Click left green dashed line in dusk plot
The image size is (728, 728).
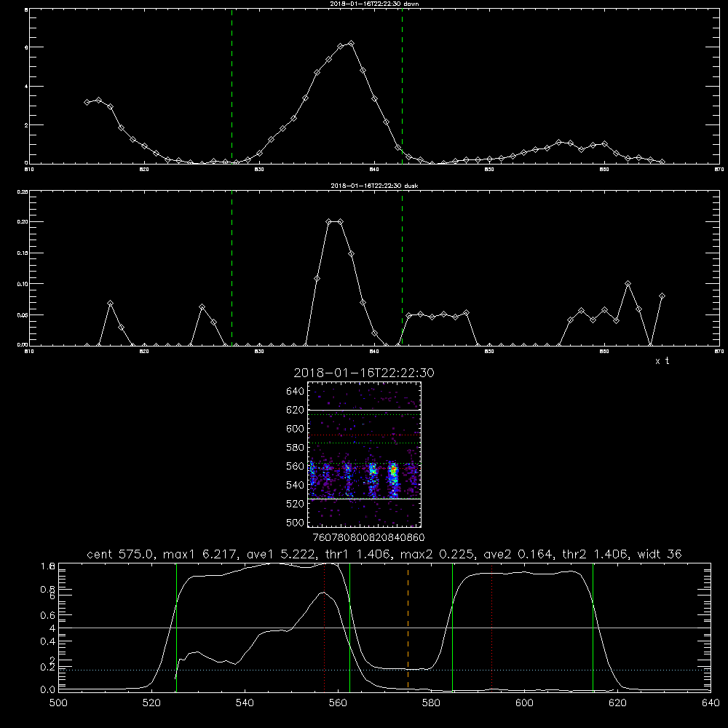click(x=232, y=268)
